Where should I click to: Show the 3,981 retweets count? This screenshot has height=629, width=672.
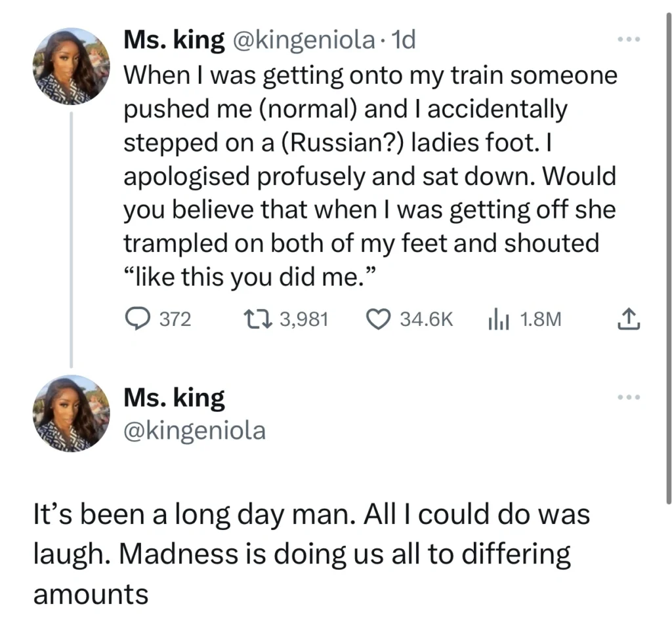pyautogui.click(x=304, y=319)
